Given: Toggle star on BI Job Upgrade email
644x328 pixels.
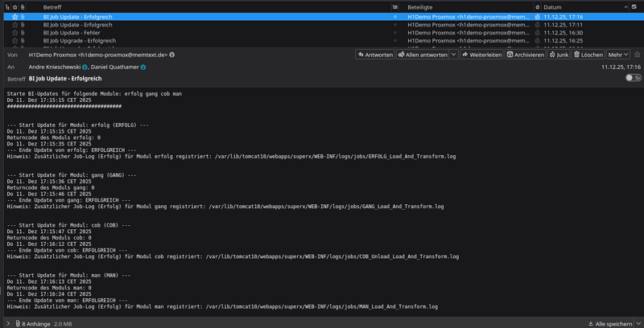Looking at the screenshot, I should (x=14, y=41).
